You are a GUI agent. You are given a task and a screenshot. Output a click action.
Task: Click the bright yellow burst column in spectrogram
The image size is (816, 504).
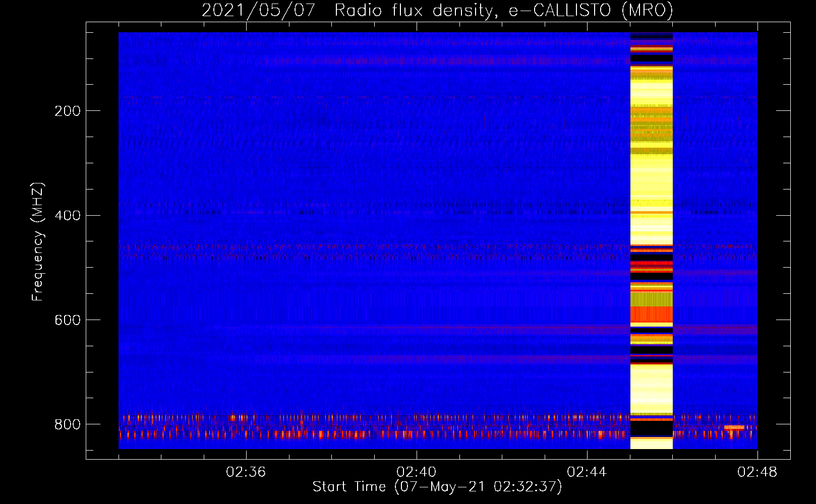pyautogui.click(x=652, y=241)
